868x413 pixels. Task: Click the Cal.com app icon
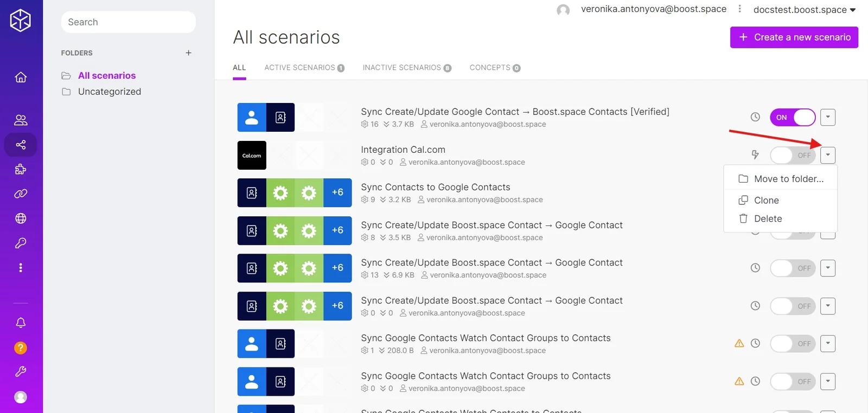point(252,156)
